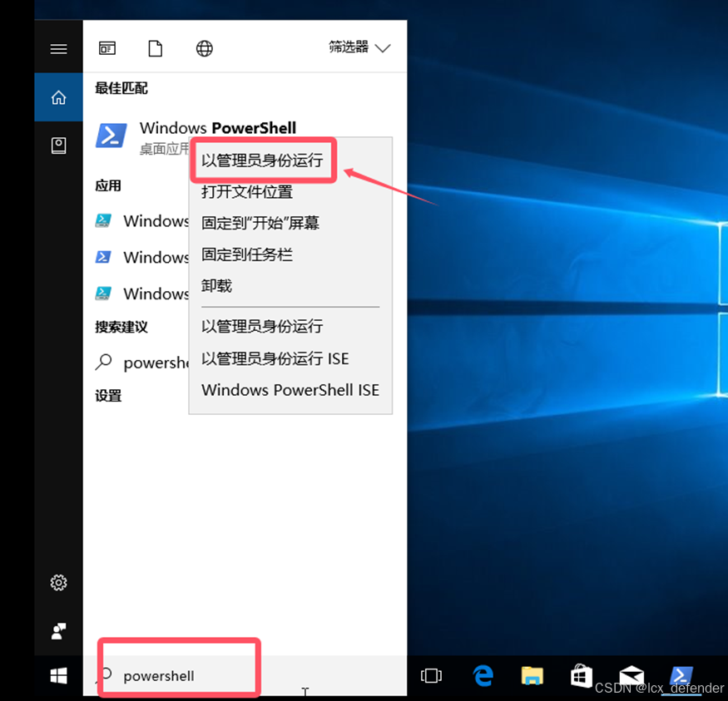This screenshot has width=728, height=701.
Task: Open the settings gear in the sidebar
Action: coord(58,582)
